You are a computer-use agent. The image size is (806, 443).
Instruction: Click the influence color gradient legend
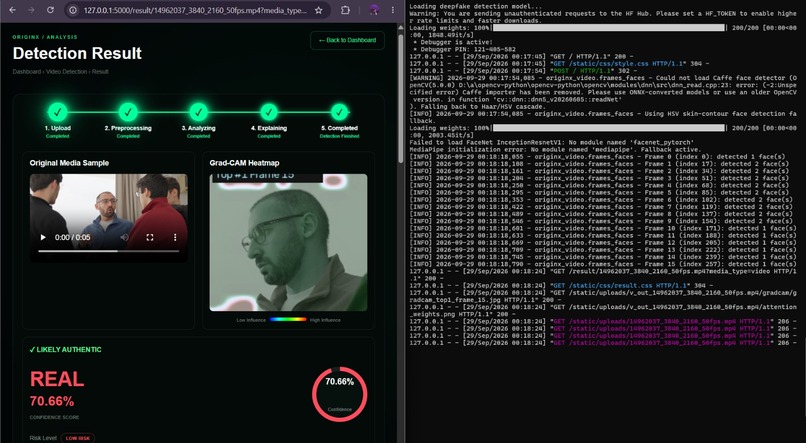[x=288, y=320]
